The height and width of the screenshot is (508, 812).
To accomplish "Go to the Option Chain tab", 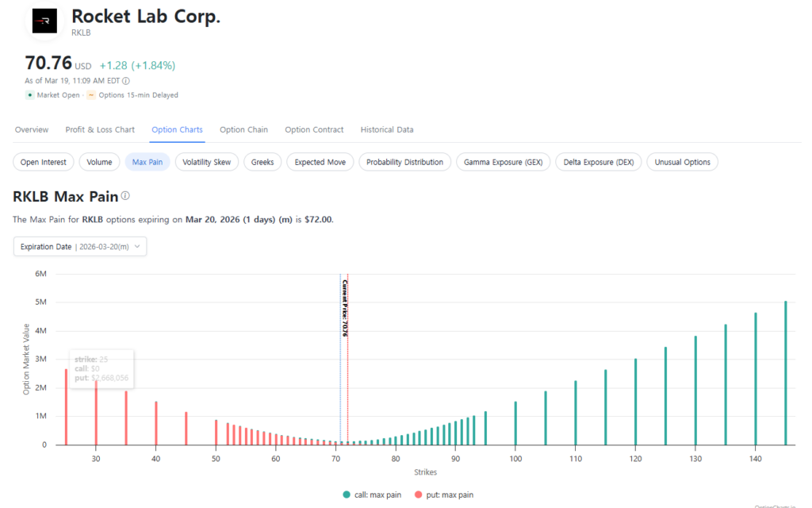I will [x=243, y=129].
